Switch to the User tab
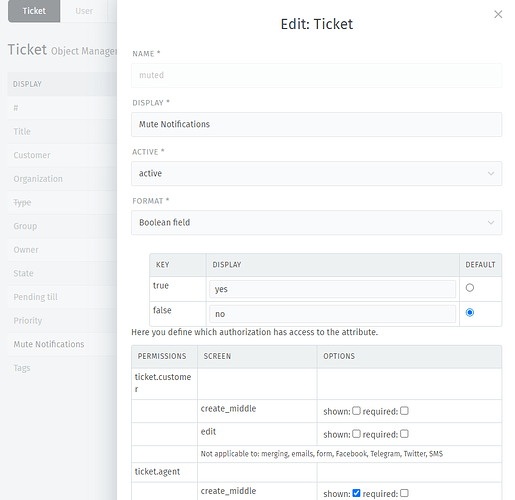 click(84, 11)
